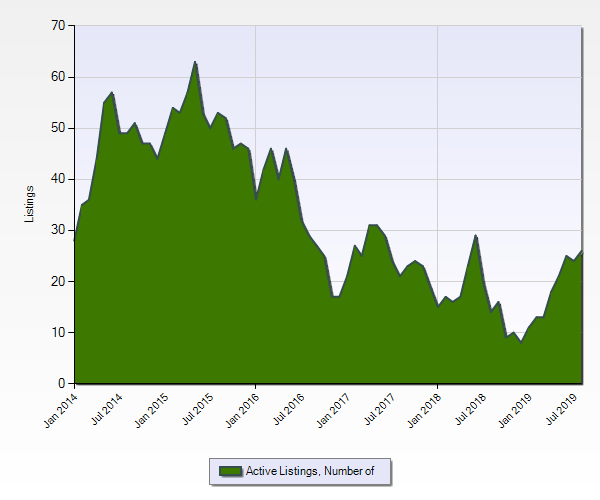600x500 pixels.
Task: Click the 'Jan 2016' x-axis label
Action: 242,410
